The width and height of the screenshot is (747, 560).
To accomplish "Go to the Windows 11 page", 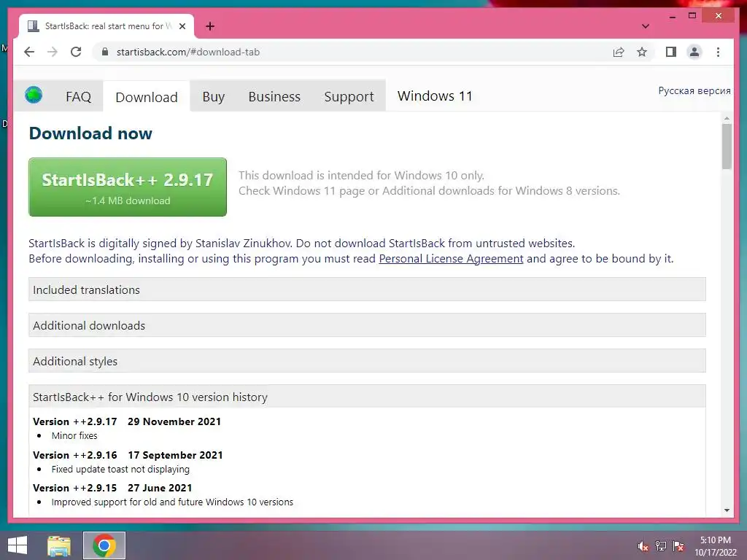I will pos(435,96).
